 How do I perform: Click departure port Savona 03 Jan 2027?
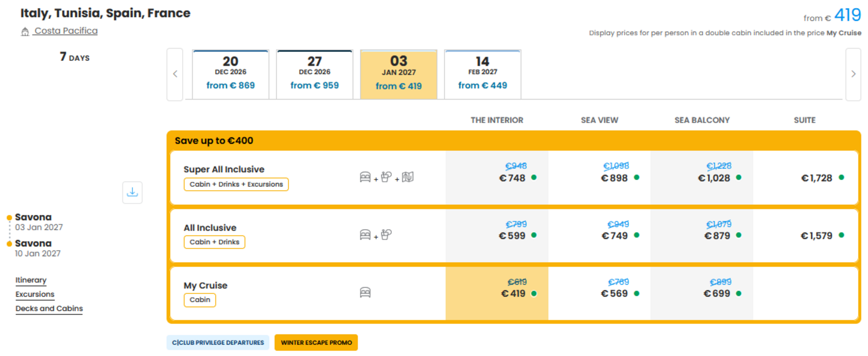(39, 222)
